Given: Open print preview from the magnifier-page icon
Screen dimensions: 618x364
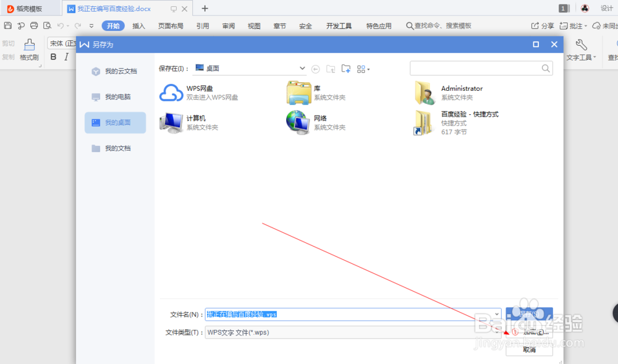Looking at the screenshot, I should pos(48,25).
